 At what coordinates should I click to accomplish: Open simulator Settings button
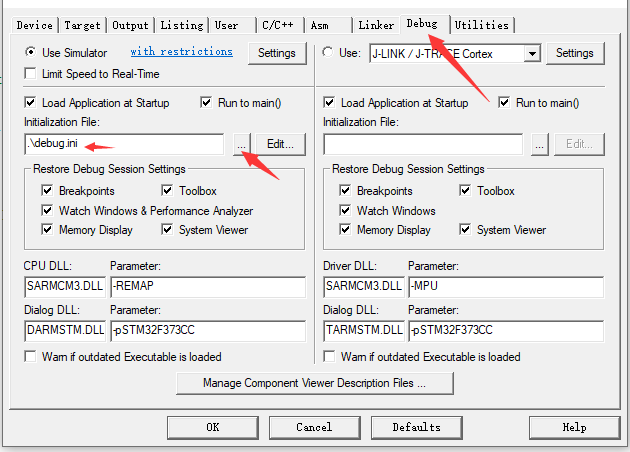[x=277, y=53]
